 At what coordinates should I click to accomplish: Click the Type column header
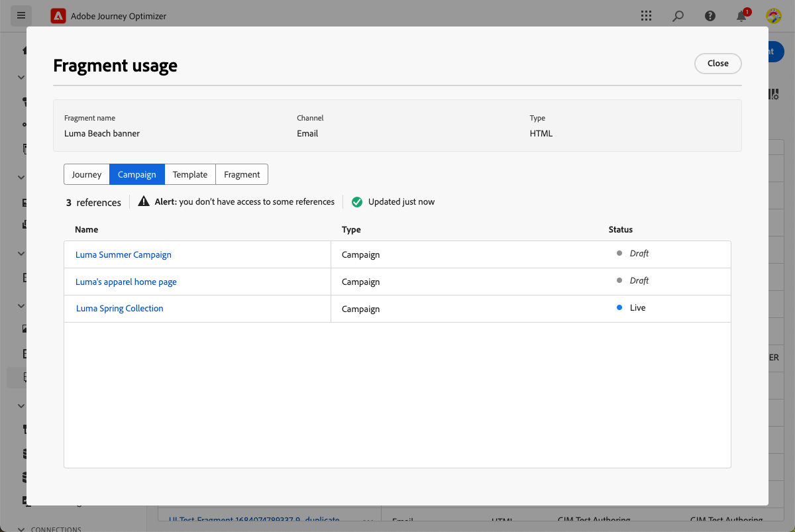351,229
